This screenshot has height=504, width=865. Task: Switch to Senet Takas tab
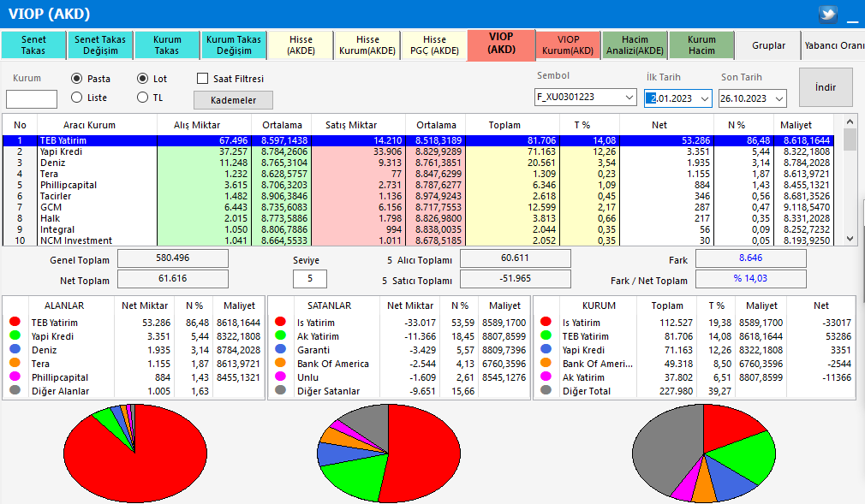click(x=33, y=45)
